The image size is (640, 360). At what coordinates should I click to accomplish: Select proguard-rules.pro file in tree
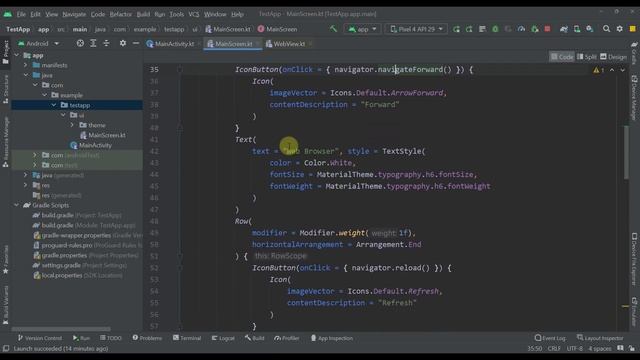pos(87,245)
